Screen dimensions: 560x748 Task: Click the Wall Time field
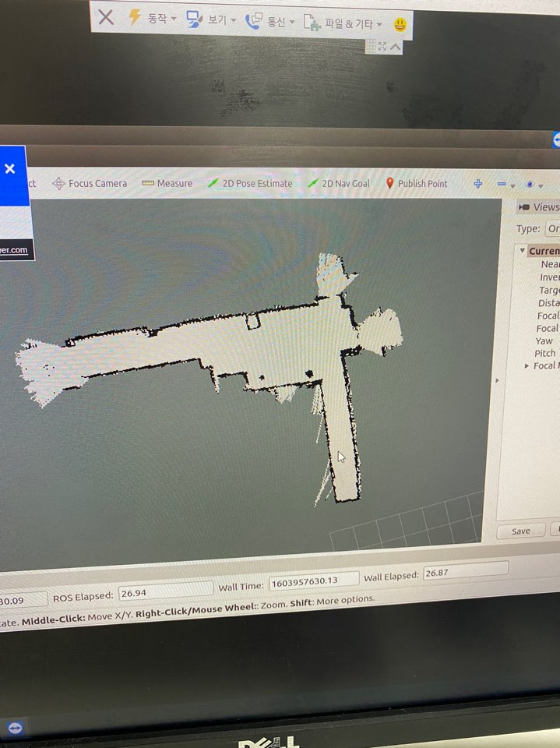click(313, 580)
